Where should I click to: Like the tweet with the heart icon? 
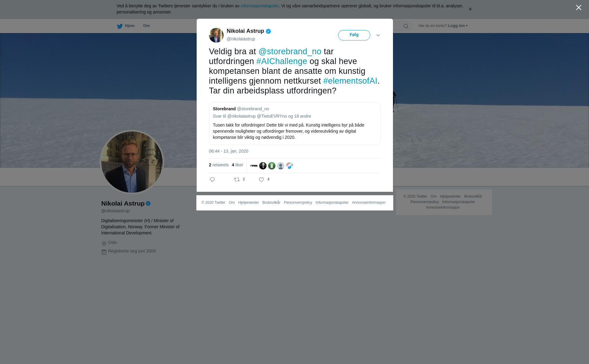261,180
